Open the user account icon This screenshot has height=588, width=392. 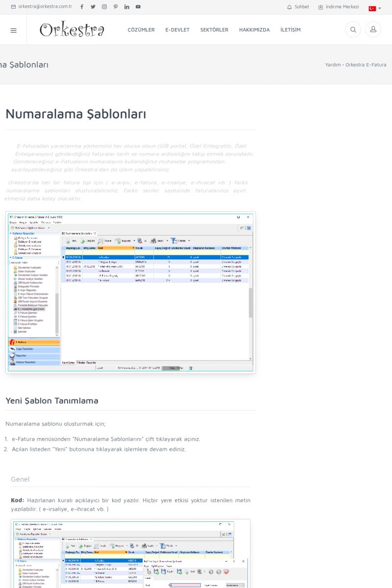pos(373,30)
